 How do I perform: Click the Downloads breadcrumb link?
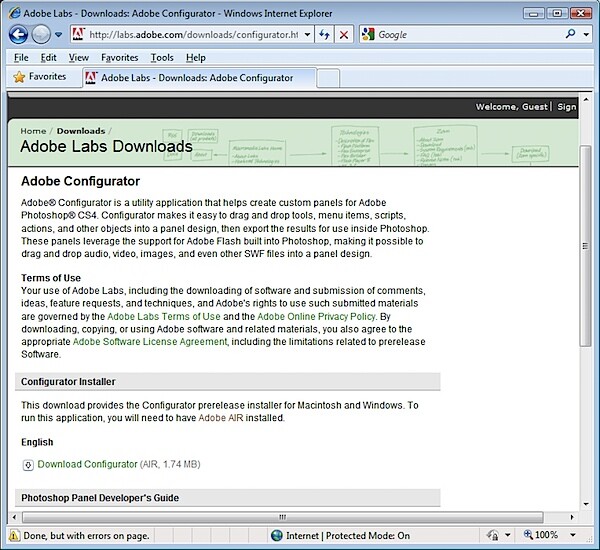pos(81,131)
